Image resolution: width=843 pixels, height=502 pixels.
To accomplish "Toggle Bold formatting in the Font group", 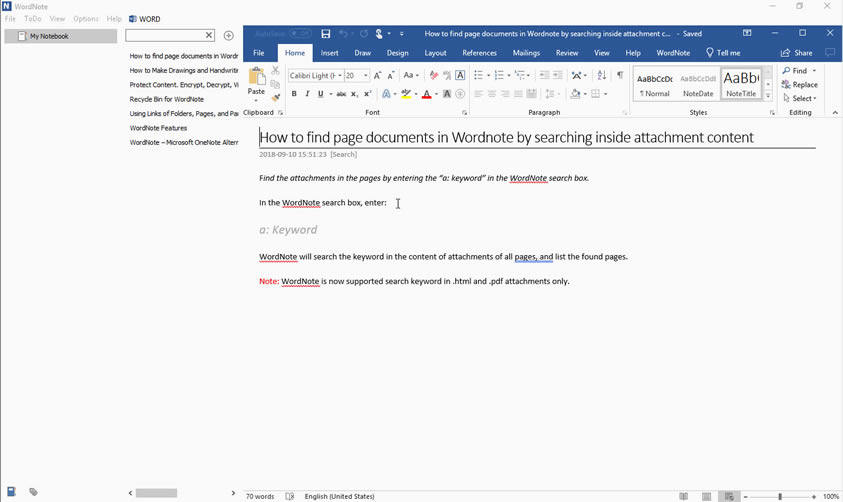I will click(294, 94).
